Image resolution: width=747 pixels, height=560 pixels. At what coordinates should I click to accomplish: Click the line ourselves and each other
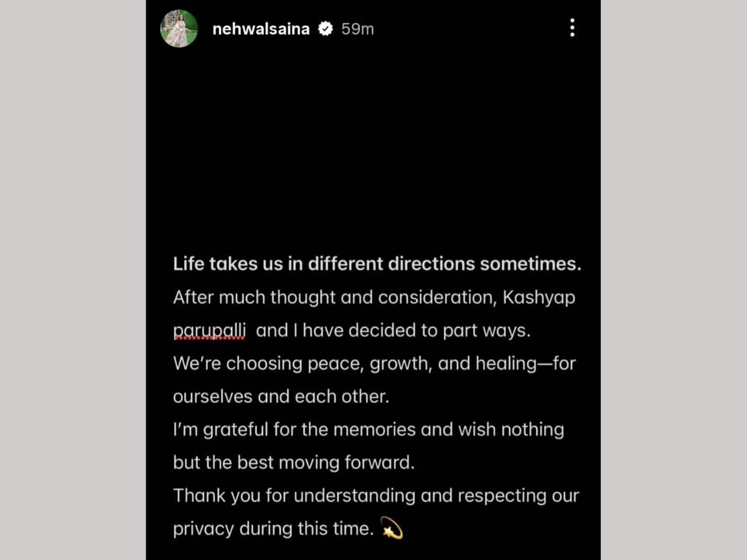(281, 397)
